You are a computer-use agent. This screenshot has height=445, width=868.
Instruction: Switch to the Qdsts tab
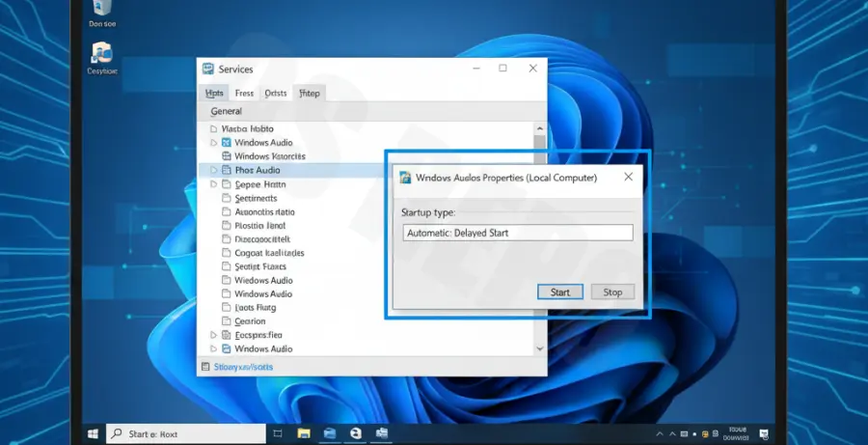[x=276, y=93]
